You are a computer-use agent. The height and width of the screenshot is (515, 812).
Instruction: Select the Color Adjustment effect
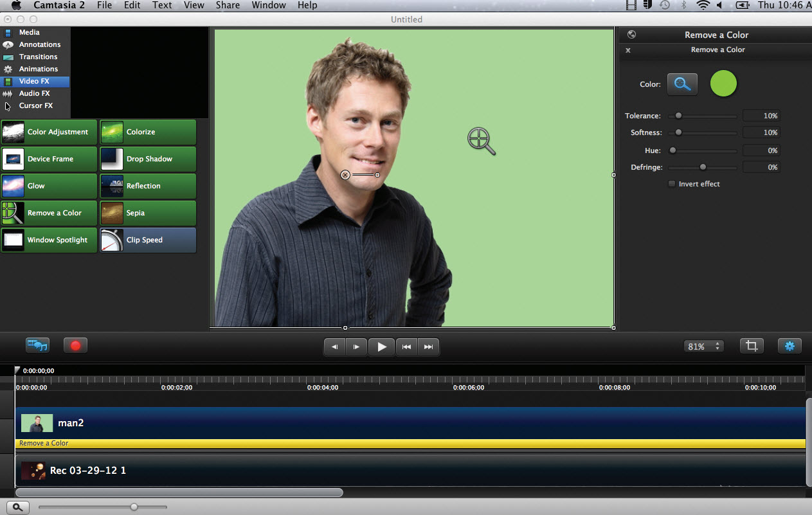(x=49, y=132)
